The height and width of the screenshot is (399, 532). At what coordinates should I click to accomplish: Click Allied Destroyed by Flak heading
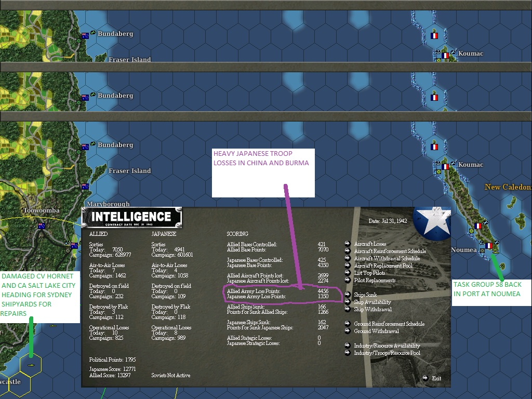click(x=109, y=307)
